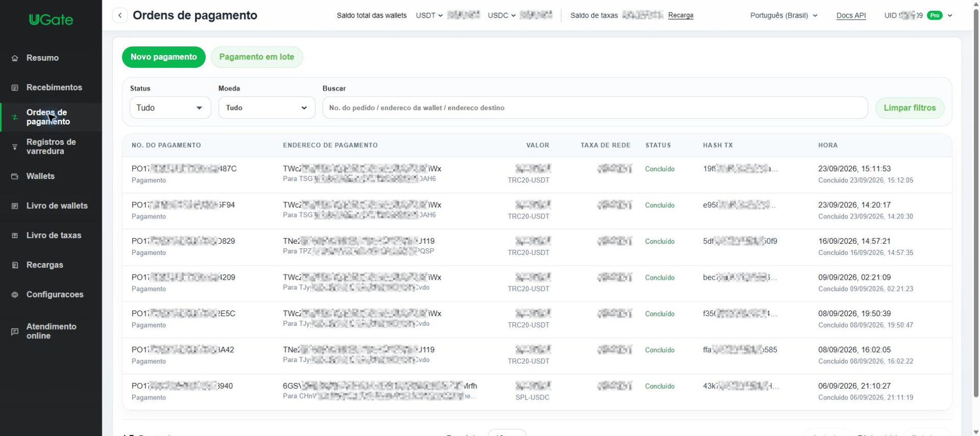This screenshot has height=436, width=980.
Task: Open the Ordens de pagamento menu item
Action: pyautogui.click(x=51, y=117)
